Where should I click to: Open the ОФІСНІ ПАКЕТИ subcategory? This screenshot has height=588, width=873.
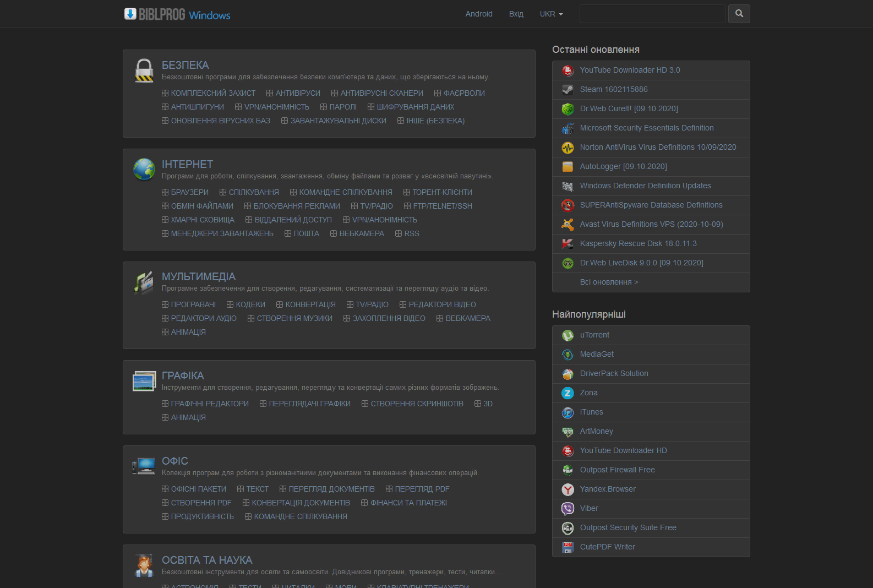199,489
